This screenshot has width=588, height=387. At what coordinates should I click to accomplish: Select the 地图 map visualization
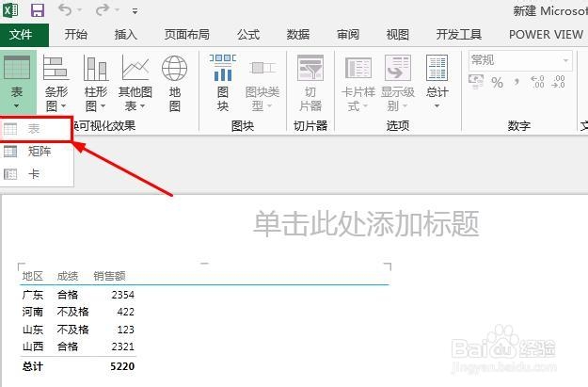[174, 83]
